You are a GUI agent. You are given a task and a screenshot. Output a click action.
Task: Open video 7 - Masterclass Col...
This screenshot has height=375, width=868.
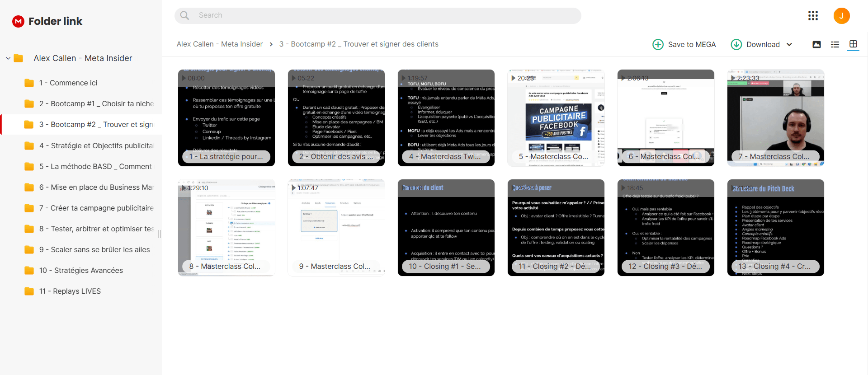coord(776,118)
